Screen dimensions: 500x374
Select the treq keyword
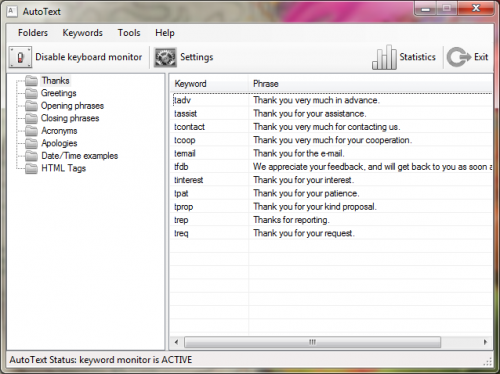point(181,233)
